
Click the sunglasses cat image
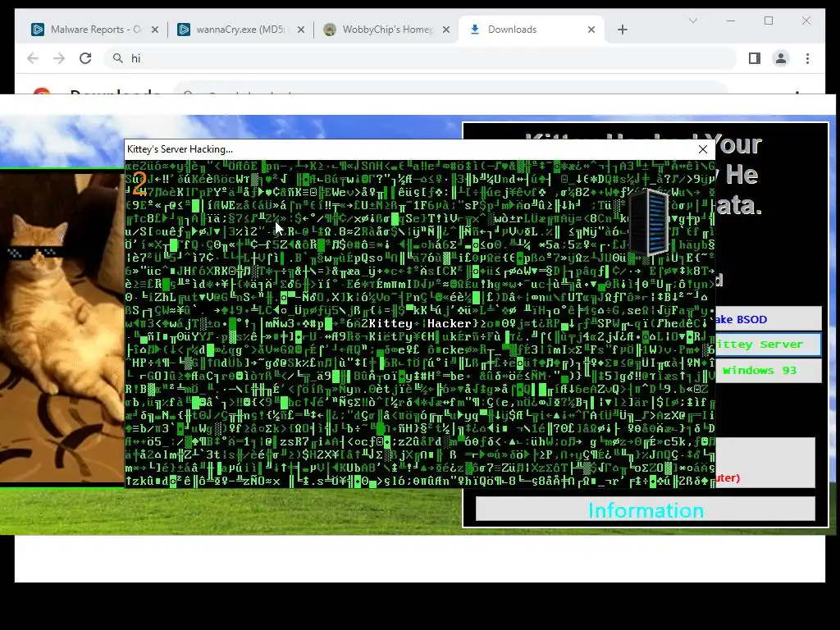tap(62, 326)
